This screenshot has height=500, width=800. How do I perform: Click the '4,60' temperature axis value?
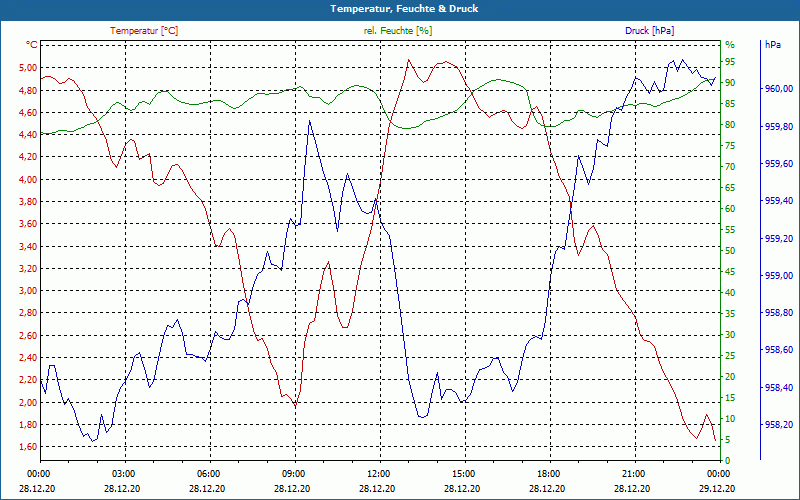coord(29,112)
